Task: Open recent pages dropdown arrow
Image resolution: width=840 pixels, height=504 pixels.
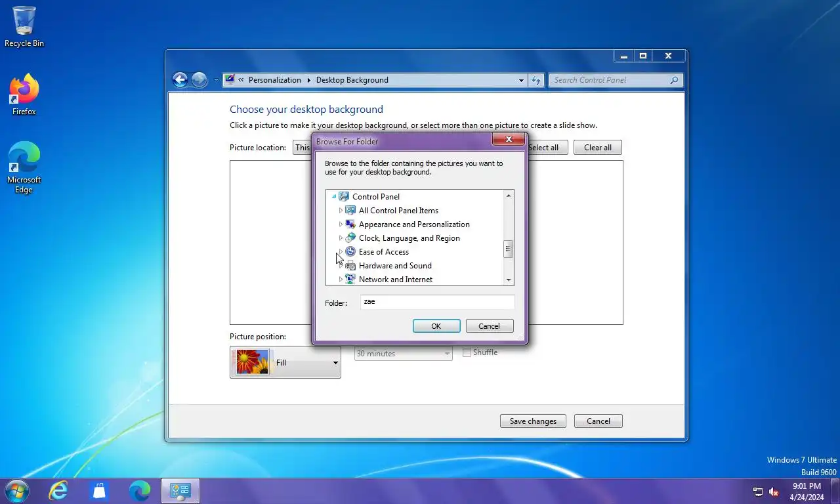Action: point(217,81)
